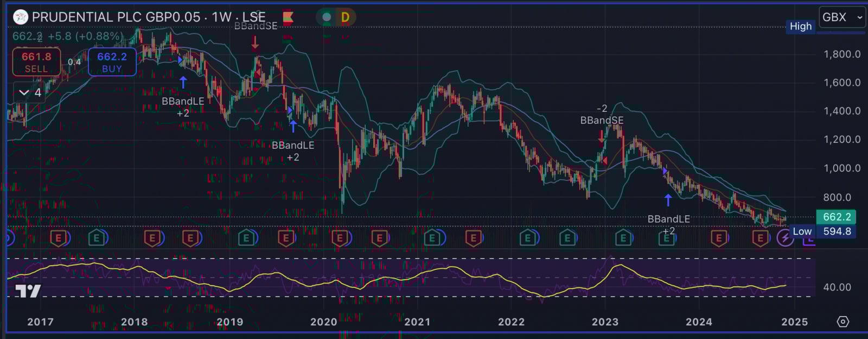Open the GBX currency dropdown
This screenshot has width=868, height=339.
842,17
